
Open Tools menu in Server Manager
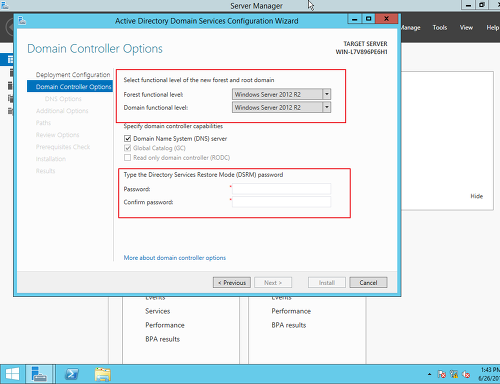(x=440, y=27)
